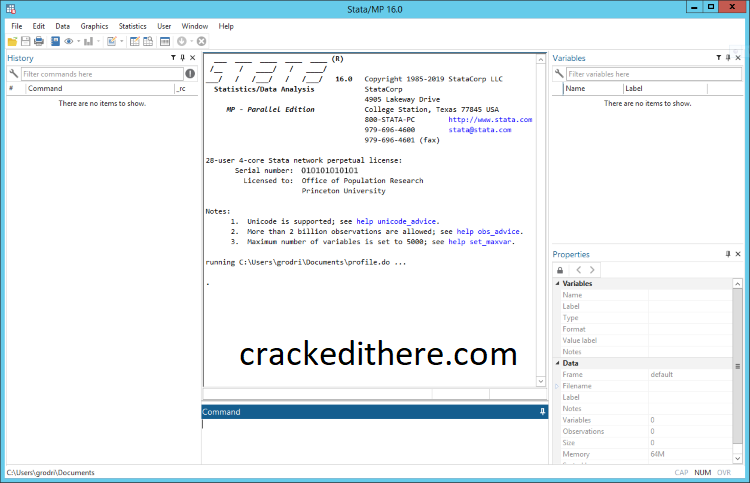Click the History panel filter funnel icon

click(x=173, y=58)
